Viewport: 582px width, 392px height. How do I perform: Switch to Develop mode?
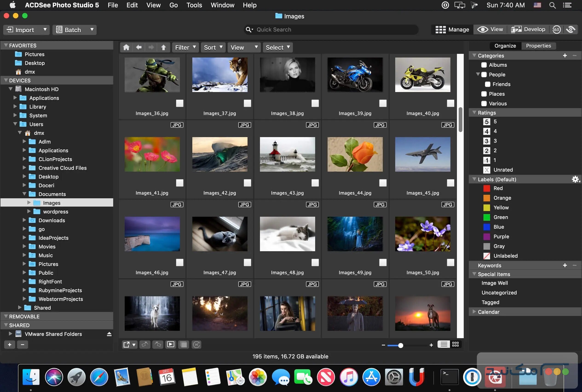click(x=528, y=29)
